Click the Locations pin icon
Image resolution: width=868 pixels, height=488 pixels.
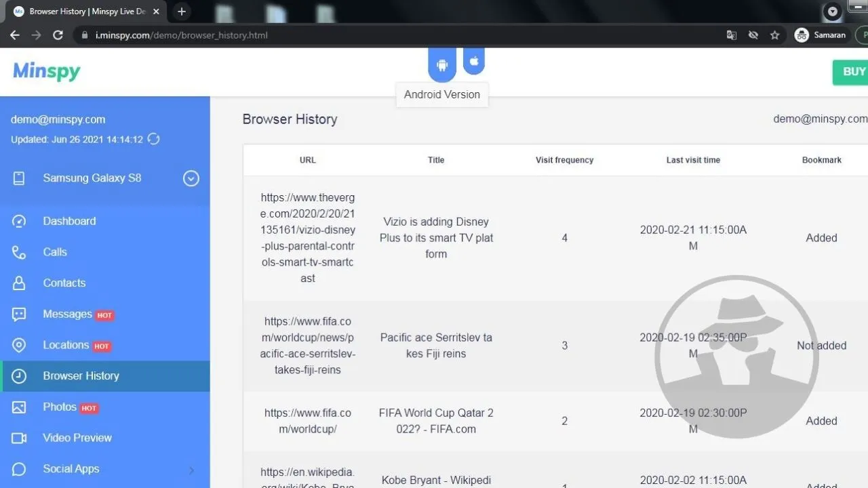[x=19, y=345]
